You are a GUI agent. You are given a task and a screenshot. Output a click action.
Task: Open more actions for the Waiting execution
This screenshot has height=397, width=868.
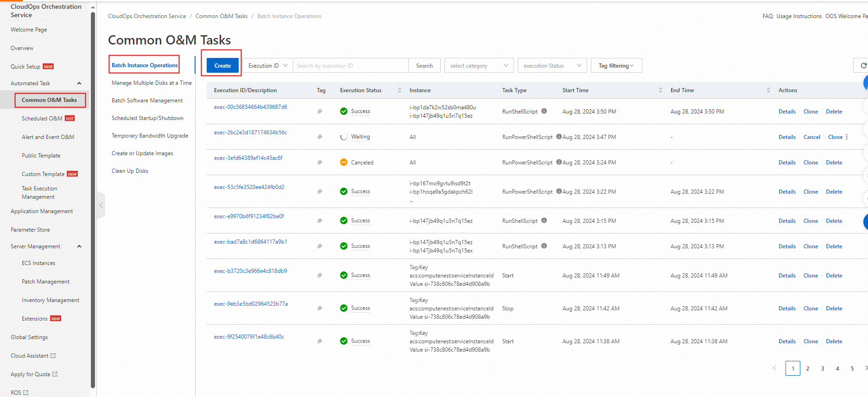click(847, 137)
